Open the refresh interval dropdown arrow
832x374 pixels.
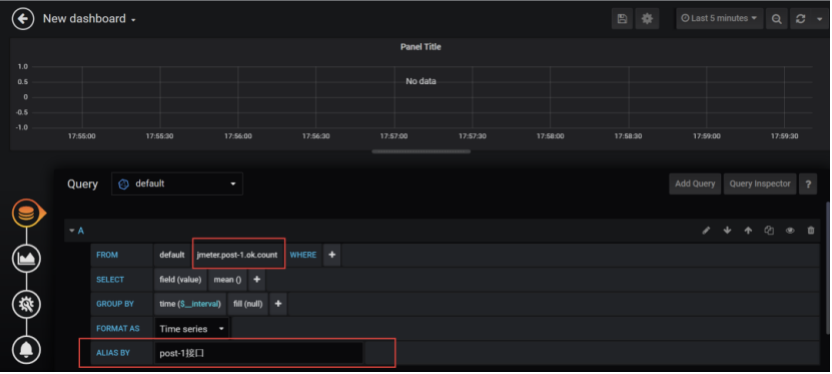(820, 19)
